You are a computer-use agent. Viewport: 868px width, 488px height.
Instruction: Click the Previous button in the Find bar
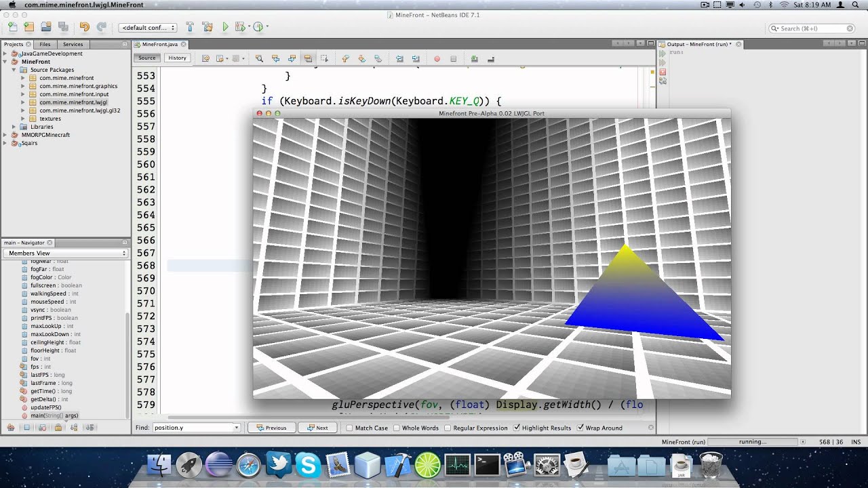point(271,427)
